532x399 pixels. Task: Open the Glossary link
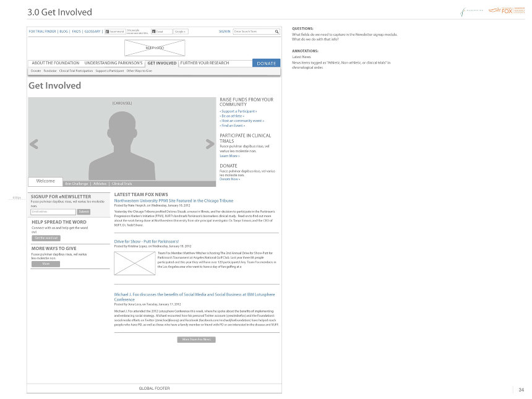pos(92,32)
